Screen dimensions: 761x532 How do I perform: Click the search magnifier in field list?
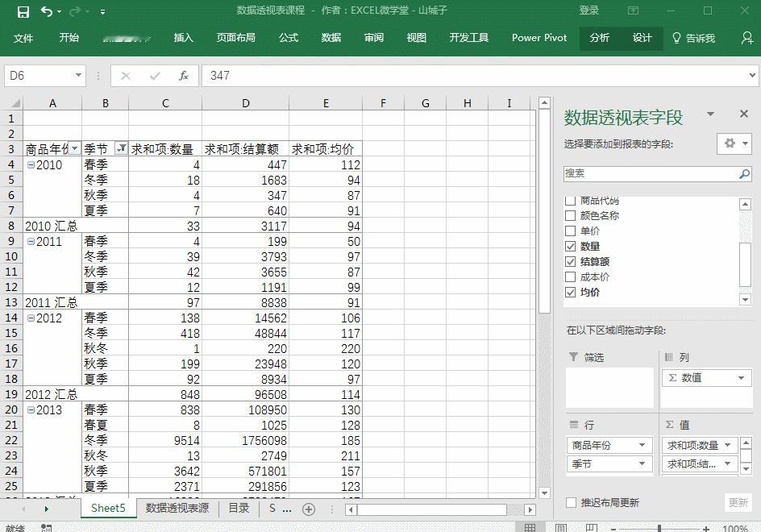point(744,173)
